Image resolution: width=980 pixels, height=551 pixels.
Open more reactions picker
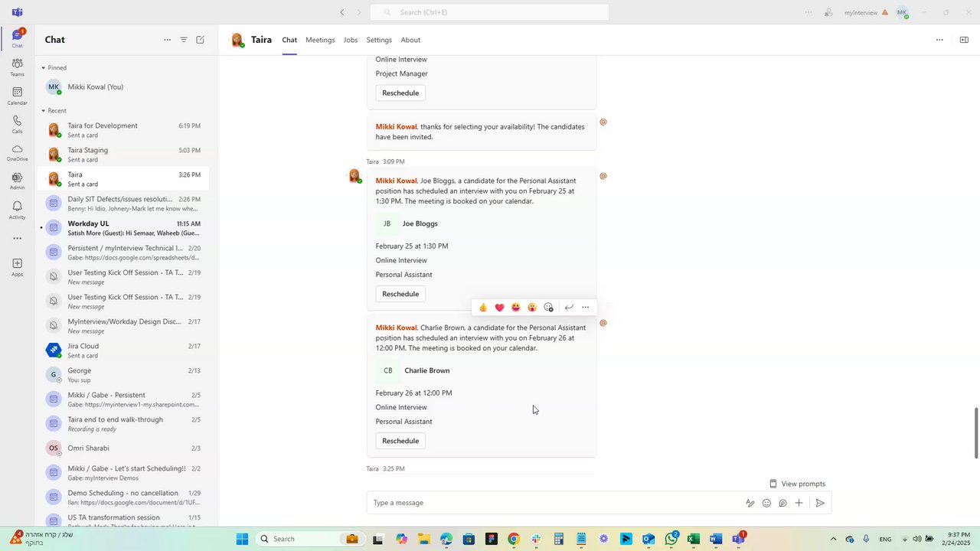[548, 308]
